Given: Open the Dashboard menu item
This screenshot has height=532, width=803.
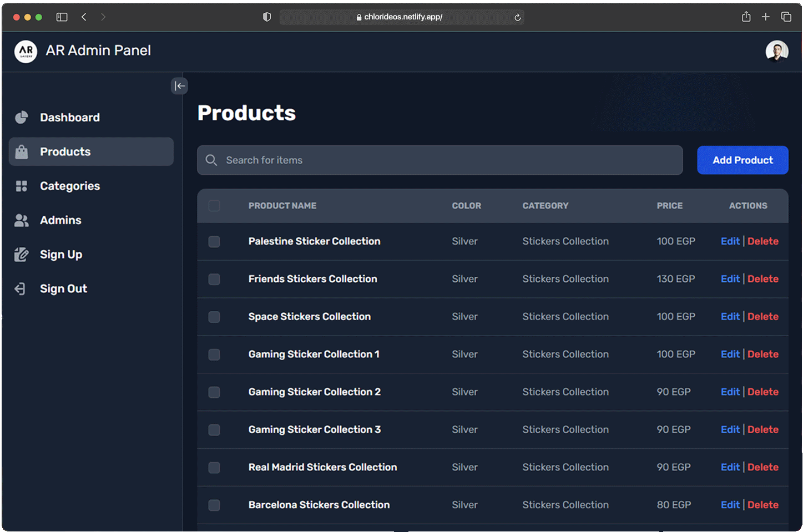Looking at the screenshot, I should 91,118.
